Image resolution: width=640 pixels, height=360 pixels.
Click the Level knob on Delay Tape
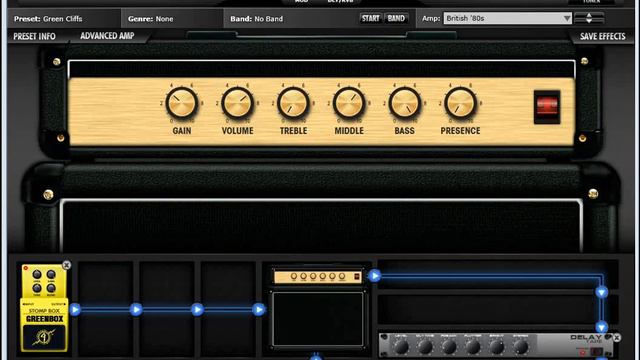click(x=401, y=347)
